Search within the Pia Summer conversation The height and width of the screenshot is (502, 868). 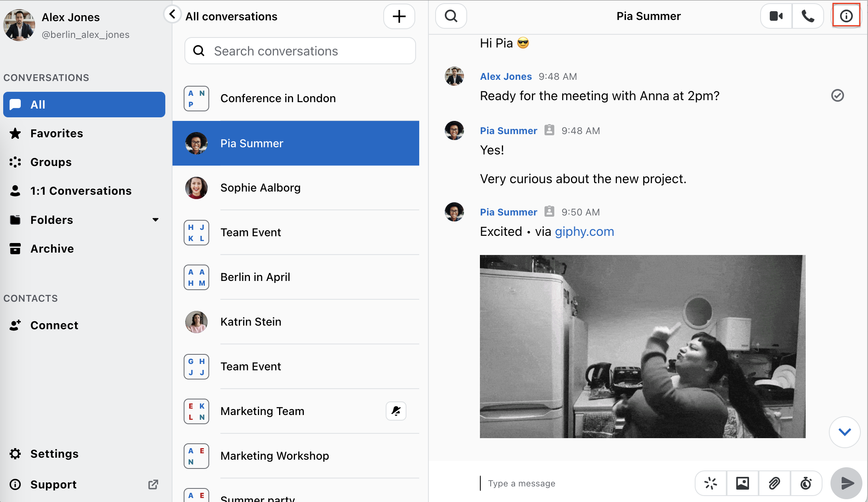[451, 16]
